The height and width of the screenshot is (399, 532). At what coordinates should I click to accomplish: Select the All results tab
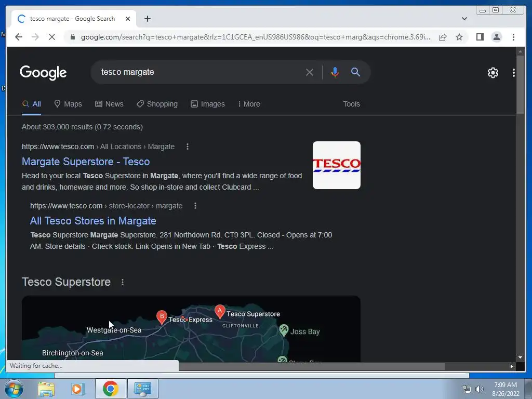32,104
